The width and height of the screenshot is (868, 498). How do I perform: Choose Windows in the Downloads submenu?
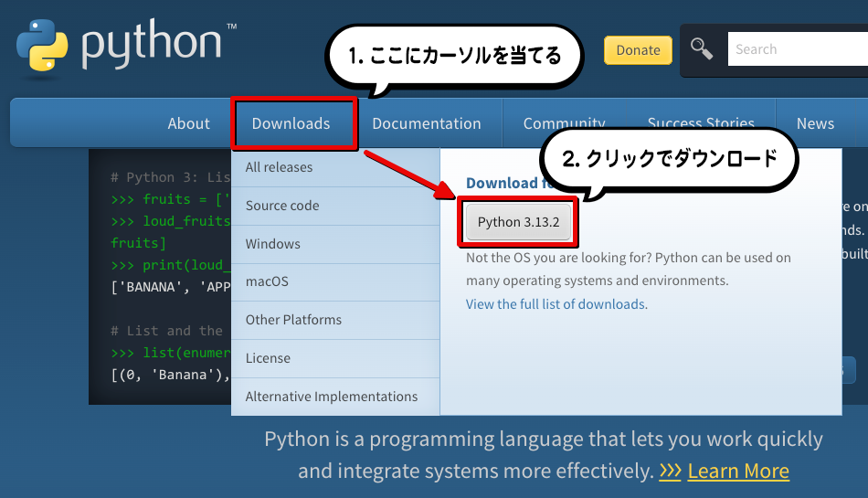(335, 244)
